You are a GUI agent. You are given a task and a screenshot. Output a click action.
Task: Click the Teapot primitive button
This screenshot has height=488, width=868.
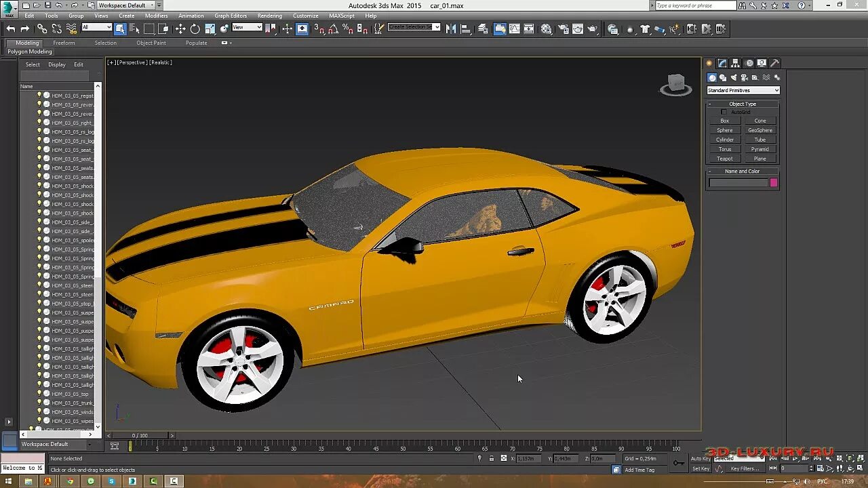(725, 159)
